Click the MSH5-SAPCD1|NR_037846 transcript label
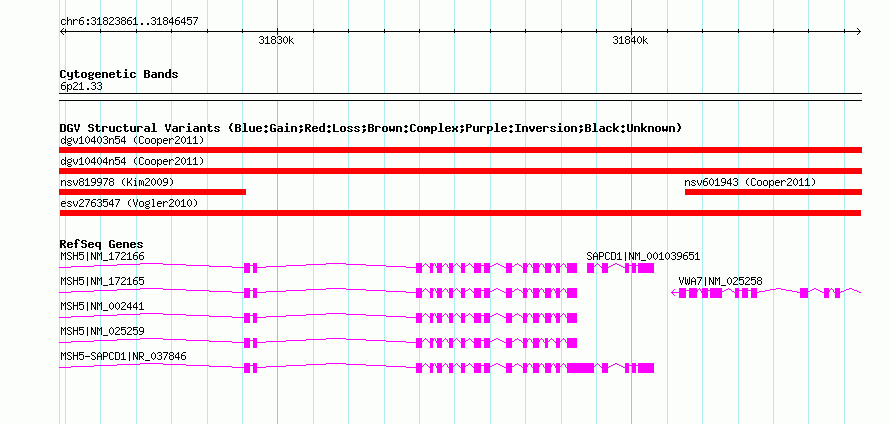Screen dimensions: 890x424 [x=123, y=356]
